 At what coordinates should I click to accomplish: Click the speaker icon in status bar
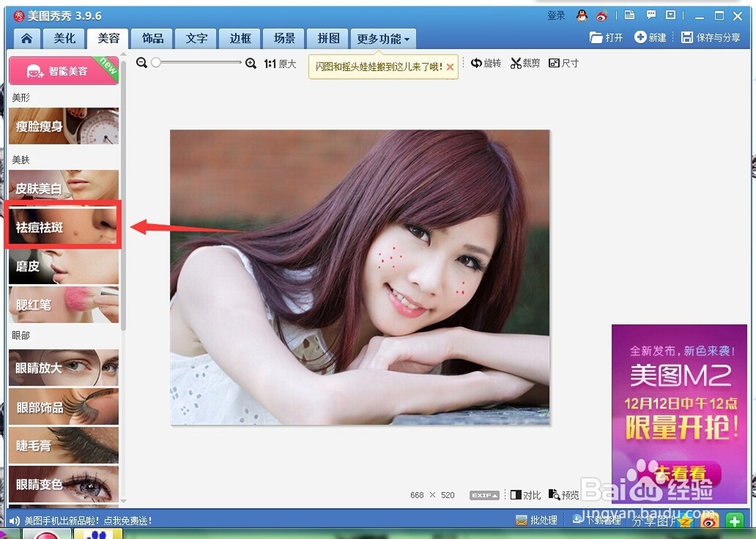(14, 521)
